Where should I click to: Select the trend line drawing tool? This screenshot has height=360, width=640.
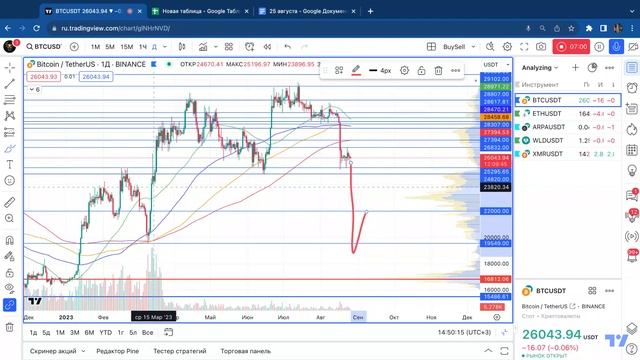[10, 84]
